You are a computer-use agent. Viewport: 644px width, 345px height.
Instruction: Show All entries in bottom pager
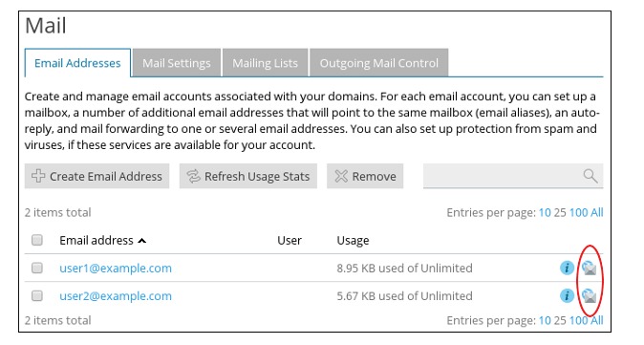pyautogui.click(x=597, y=320)
